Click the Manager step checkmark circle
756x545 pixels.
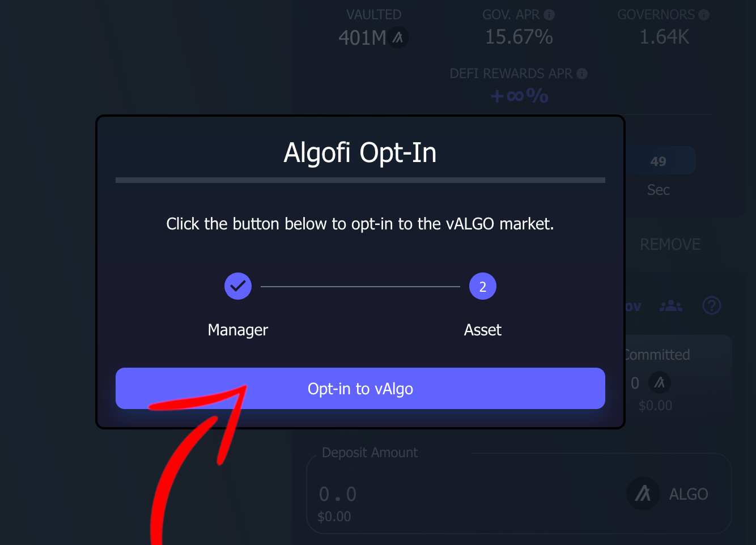coord(238,286)
